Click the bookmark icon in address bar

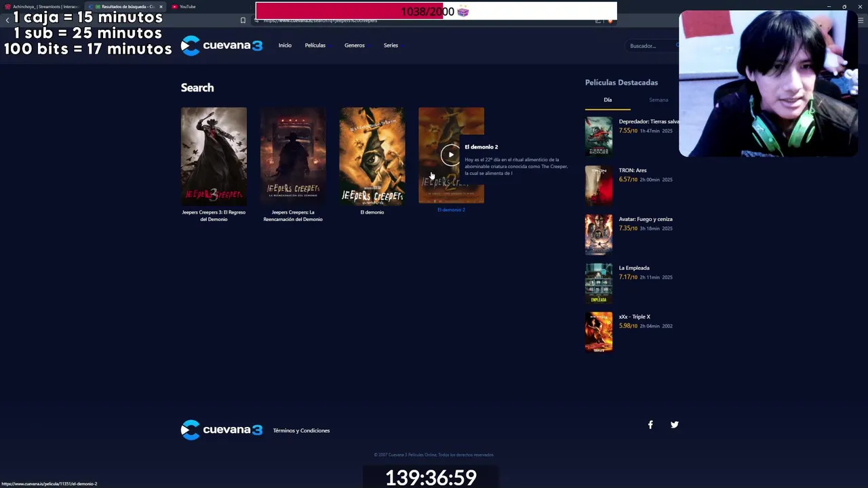243,20
